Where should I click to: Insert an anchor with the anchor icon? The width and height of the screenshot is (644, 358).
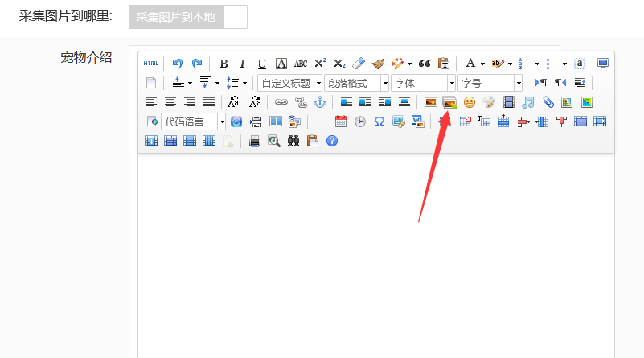point(319,102)
